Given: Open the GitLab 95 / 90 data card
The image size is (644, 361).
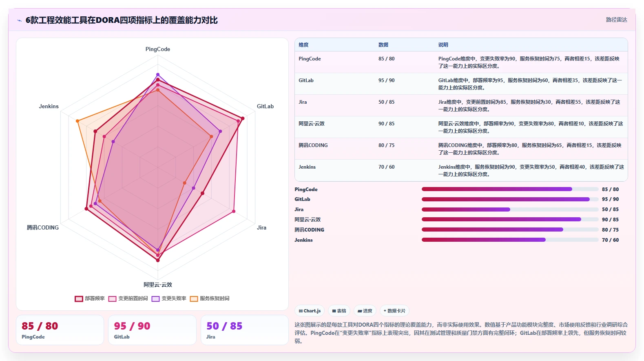Looking at the screenshot, I should click(x=152, y=330).
